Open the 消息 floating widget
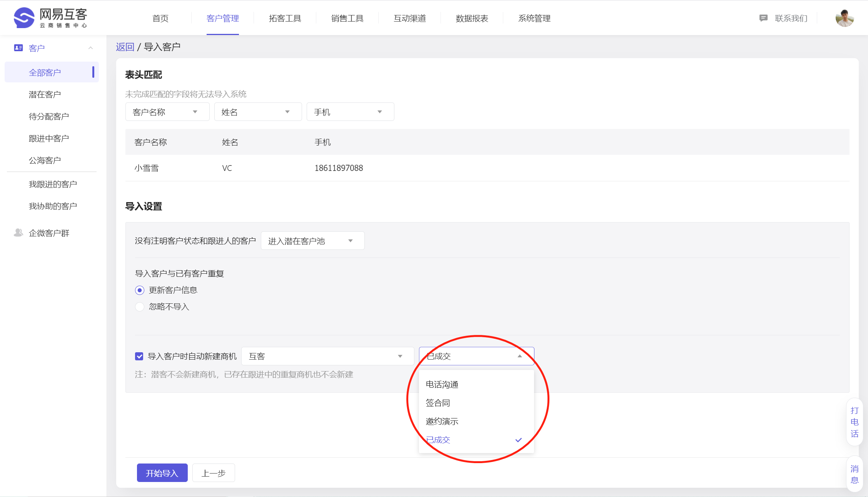This screenshot has height=497, width=868. click(x=855, y=474)
